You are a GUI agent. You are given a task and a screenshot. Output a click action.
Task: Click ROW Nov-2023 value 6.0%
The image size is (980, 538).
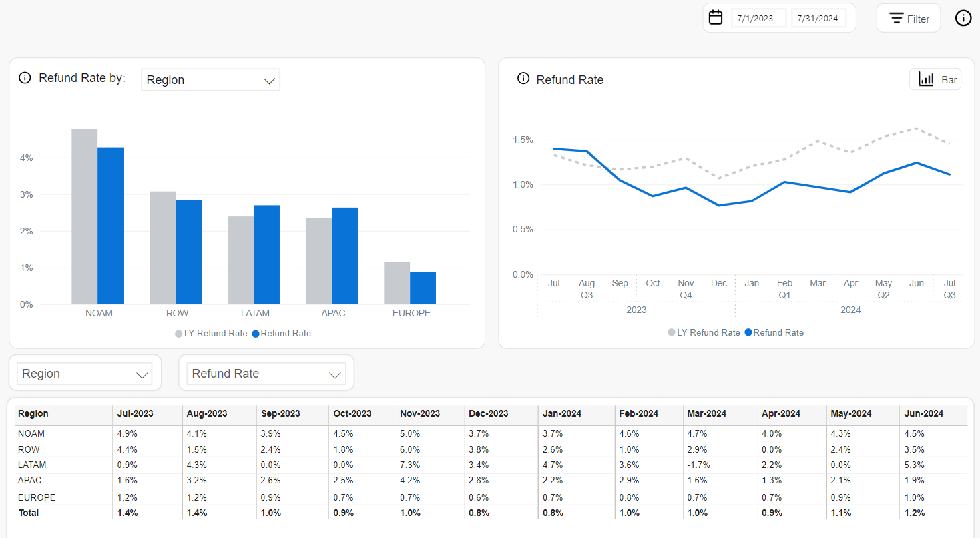click(x=410, y=449)
